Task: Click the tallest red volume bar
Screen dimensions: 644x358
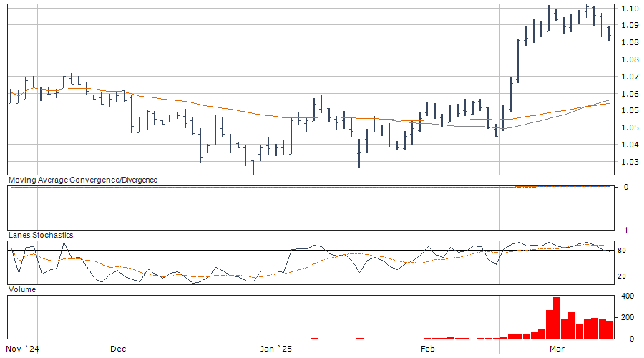Action: (x=556, y=318)
